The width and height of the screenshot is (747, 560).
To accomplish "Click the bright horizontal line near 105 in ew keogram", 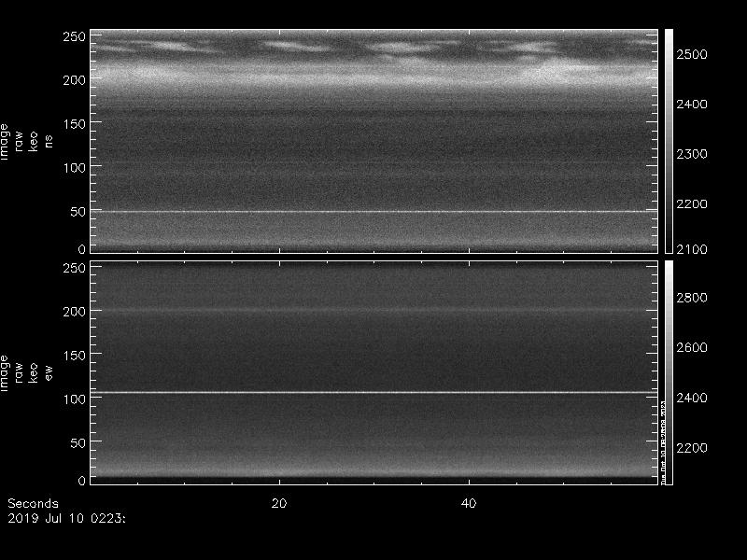I will click(x=374, y=393).
